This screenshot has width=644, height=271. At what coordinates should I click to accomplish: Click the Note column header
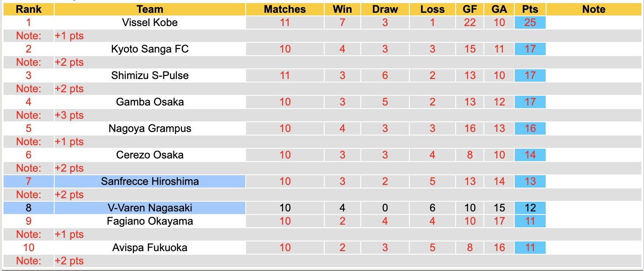pyautogui.click(x=594, y=9)
